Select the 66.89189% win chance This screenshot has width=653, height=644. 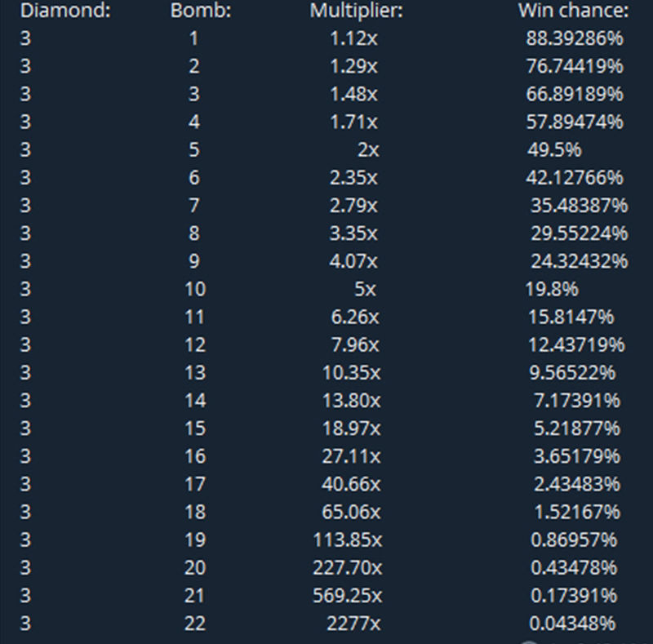tap(575, 94)
